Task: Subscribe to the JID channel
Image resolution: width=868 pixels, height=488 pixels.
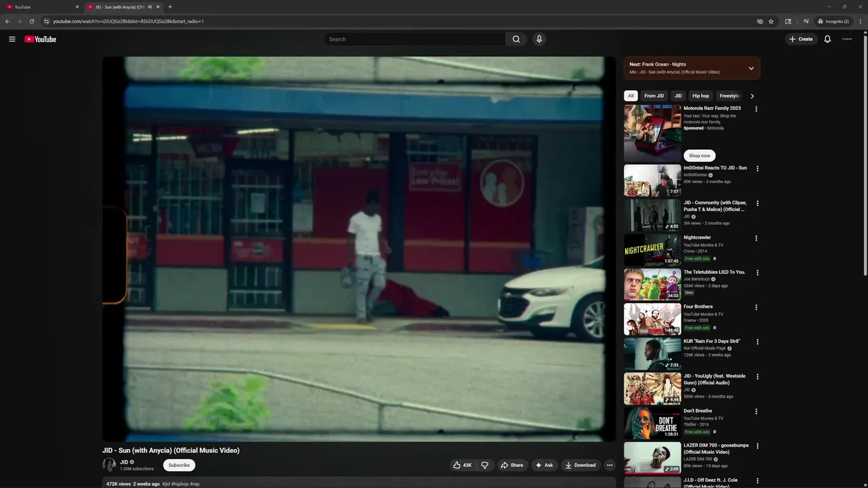Action: [179, 465]
